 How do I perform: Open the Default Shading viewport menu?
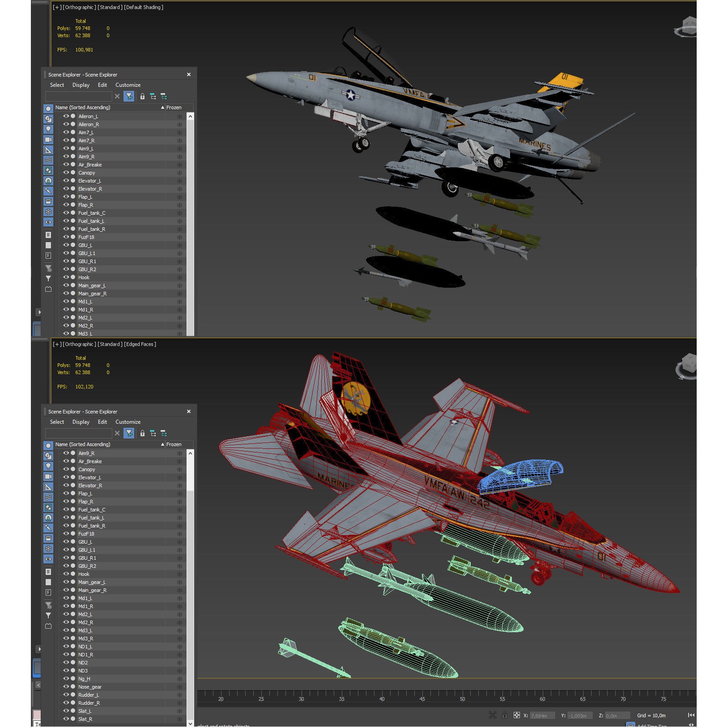(143, 7)
